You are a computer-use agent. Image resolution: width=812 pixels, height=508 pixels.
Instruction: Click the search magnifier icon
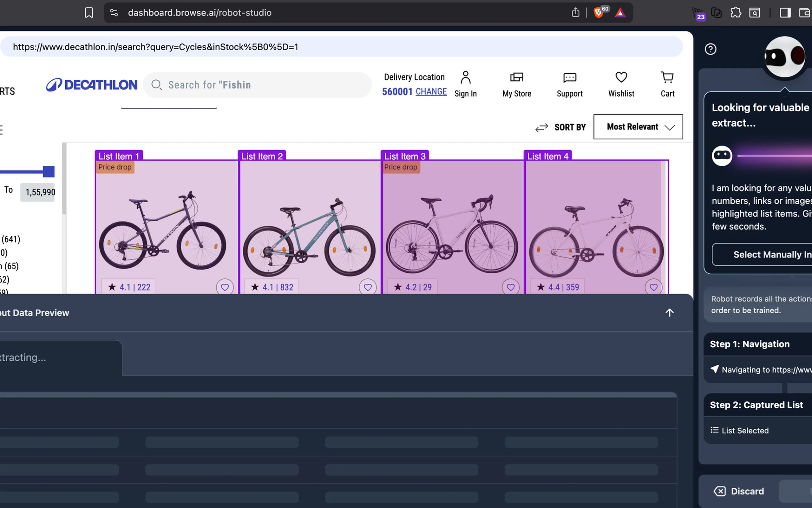[156, 85]
